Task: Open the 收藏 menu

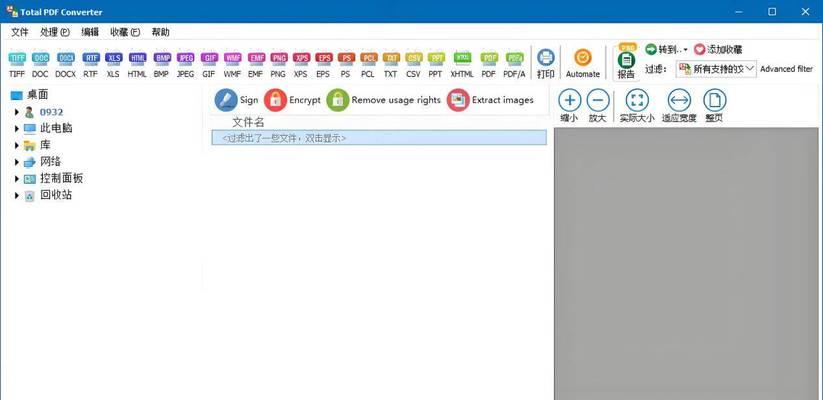Action: [x=125, y=32]
